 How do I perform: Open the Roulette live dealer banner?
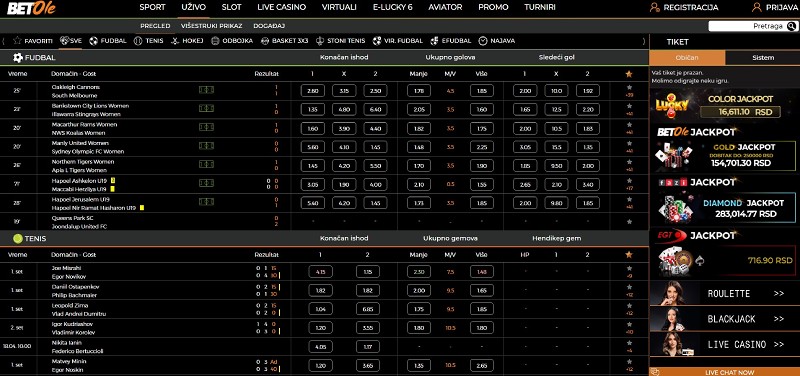pos(724,293)
